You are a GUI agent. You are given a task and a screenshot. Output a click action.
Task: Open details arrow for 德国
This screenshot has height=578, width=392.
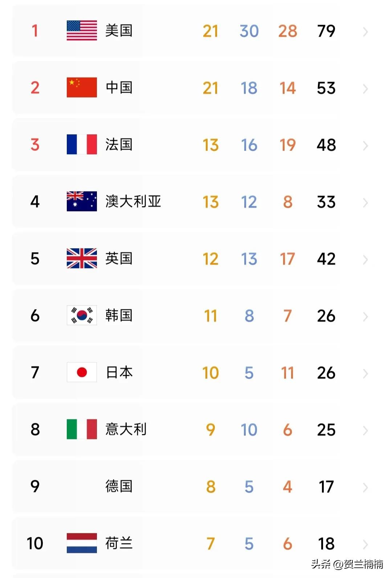click(365, 488)
